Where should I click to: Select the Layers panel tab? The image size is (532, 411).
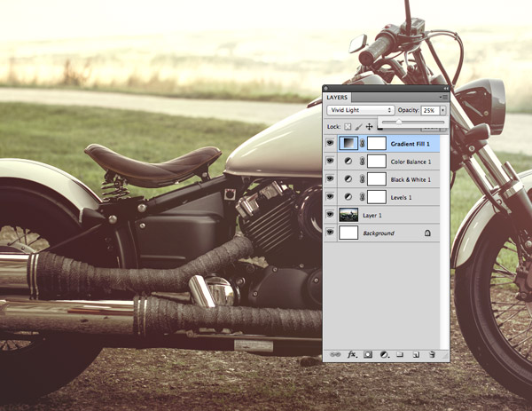[x=339, y=97]
